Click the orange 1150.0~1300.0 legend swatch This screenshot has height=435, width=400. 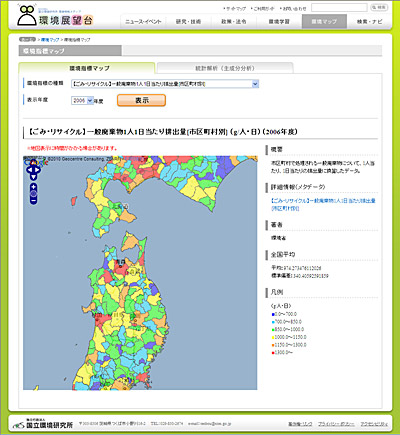[x=273, y=345]
